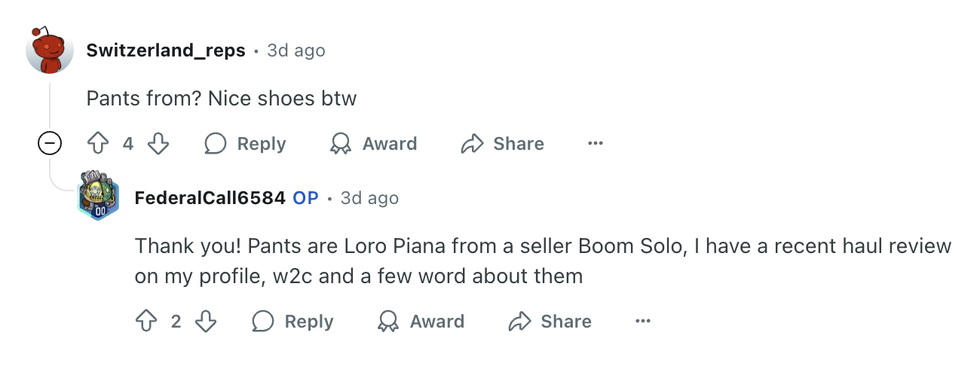The image size is (980, 369).
Task: Reply to FederalCall6584's comment
Action: [x=293, y=322]
